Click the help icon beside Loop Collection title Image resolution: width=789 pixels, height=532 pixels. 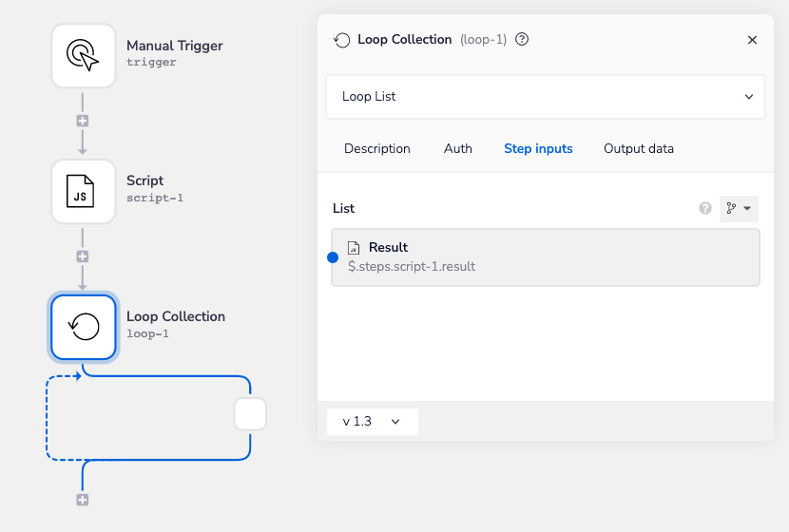521,40
